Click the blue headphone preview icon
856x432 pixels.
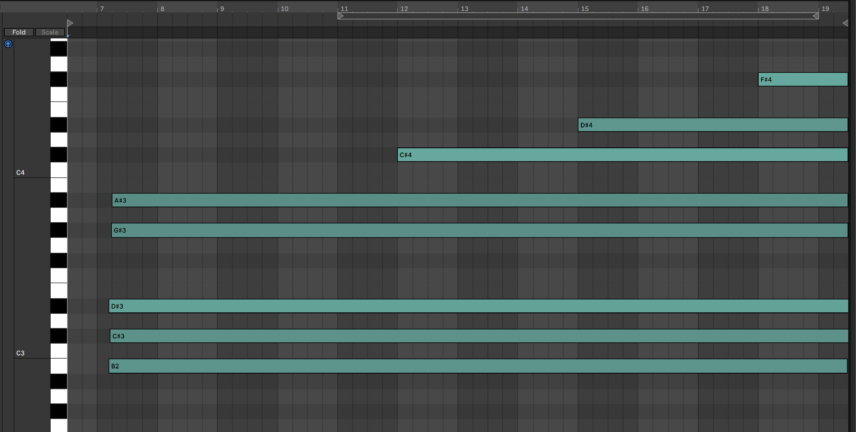click(8, 44)
